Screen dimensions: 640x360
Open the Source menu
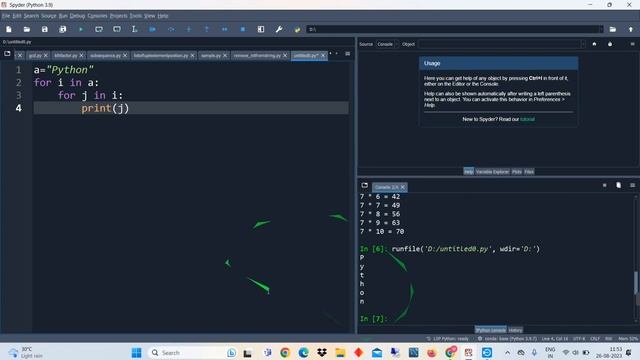coord(49,16)
